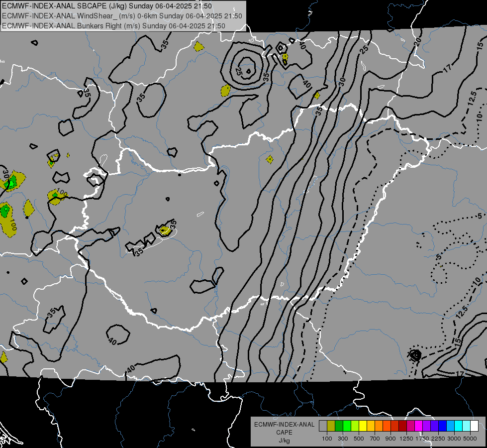Click the Bunkers Right title line
The width and height of the screenshot is (487, 448).
tap(113, 26)
